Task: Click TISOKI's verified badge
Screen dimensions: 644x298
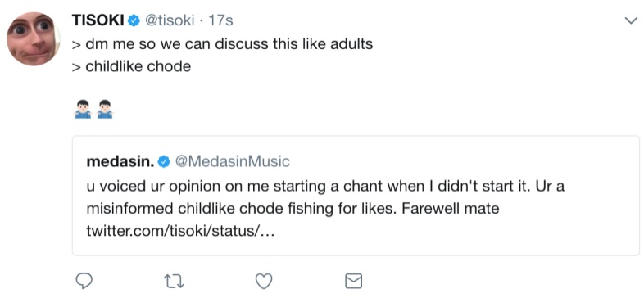Action: pos(134,20)
